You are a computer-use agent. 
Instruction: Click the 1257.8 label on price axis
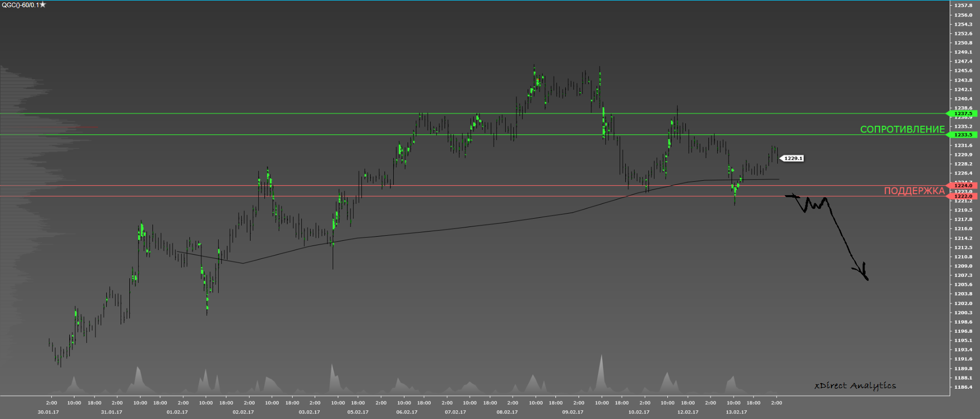point(963,5)
